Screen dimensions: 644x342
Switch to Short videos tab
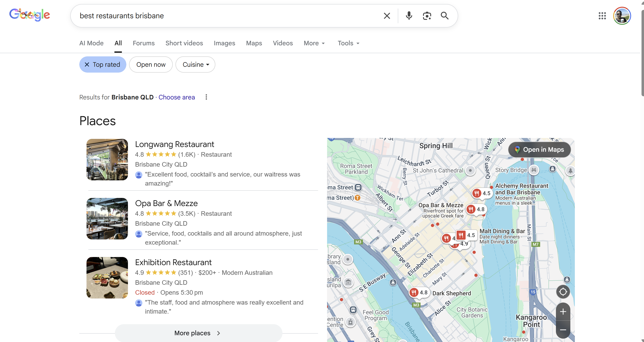[184, 43]
